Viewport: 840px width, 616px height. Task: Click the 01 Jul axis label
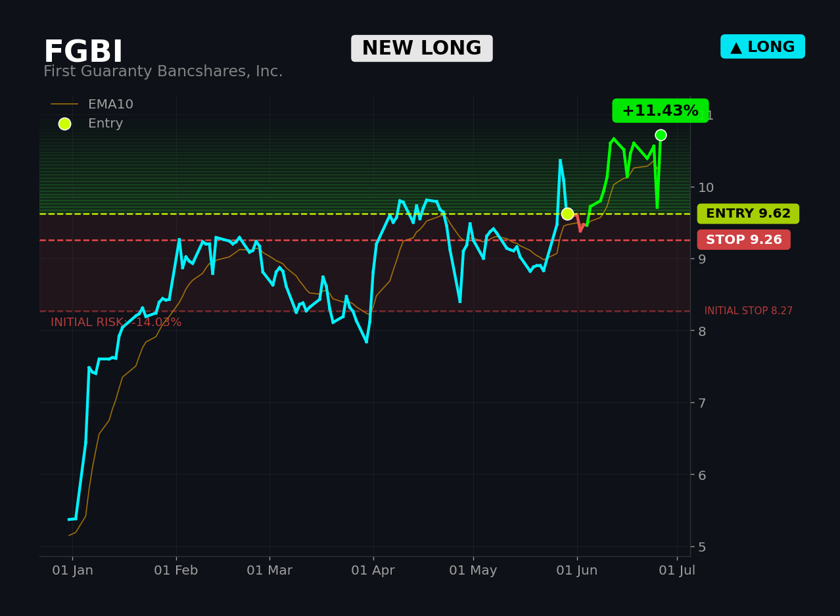[677, 571]
